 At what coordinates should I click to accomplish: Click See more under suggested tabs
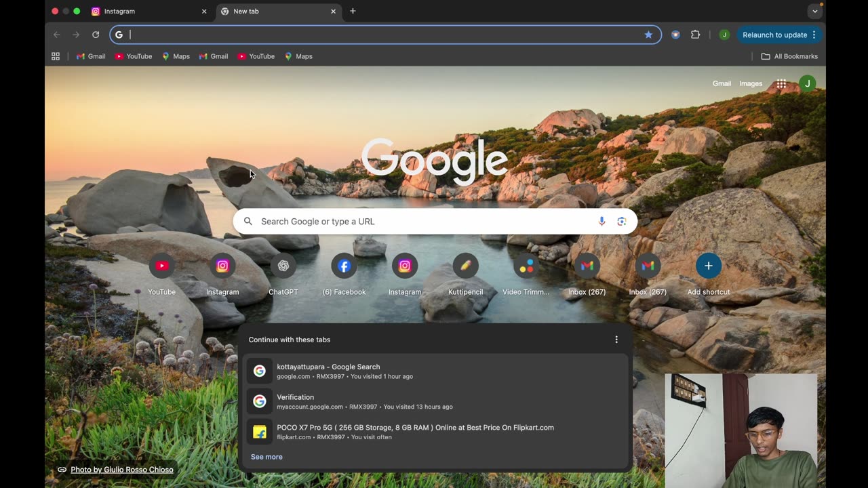click(x=267, y=457)
